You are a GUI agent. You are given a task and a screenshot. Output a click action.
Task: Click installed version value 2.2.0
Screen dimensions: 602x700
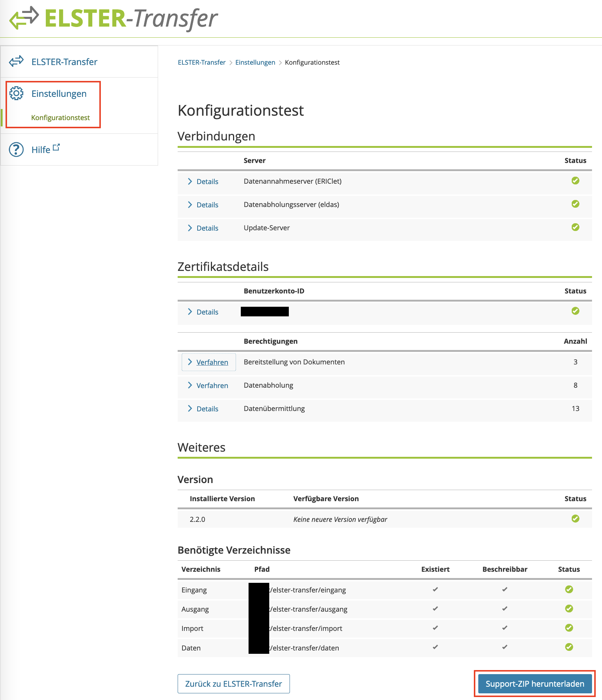tap(198, 519)
